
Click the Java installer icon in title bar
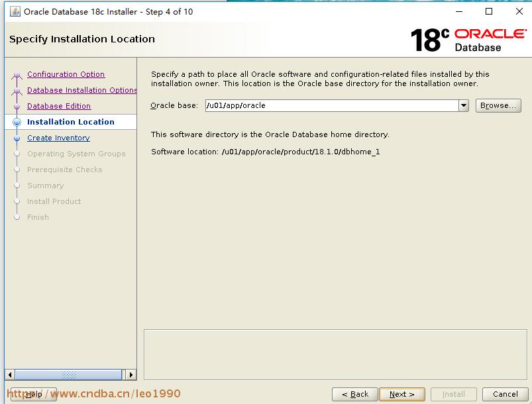(15, 11)
